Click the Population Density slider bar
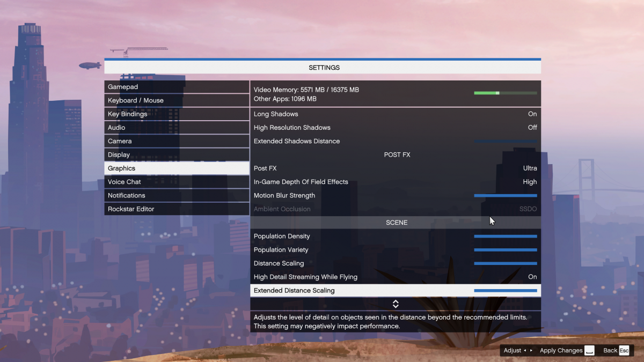The image size is (644, 362). 505,236
